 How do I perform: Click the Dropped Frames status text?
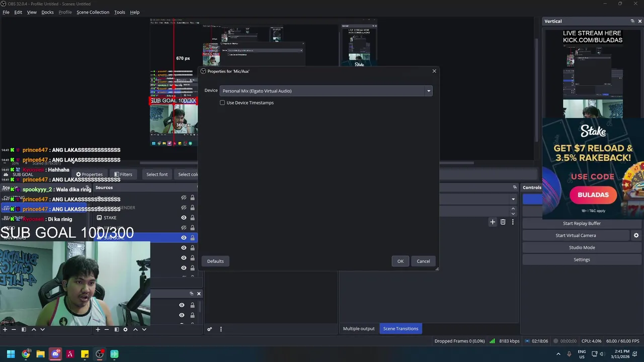pyautogui.click(x=460, y=341)
